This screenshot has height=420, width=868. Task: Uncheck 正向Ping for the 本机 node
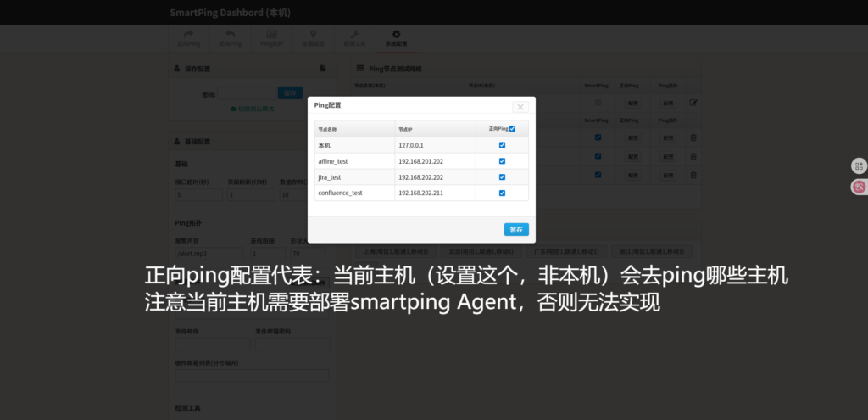(x=502, y=145)
